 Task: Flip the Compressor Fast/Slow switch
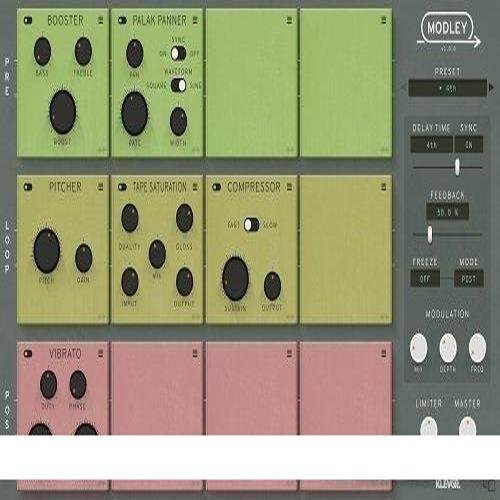tap(251, 225)
